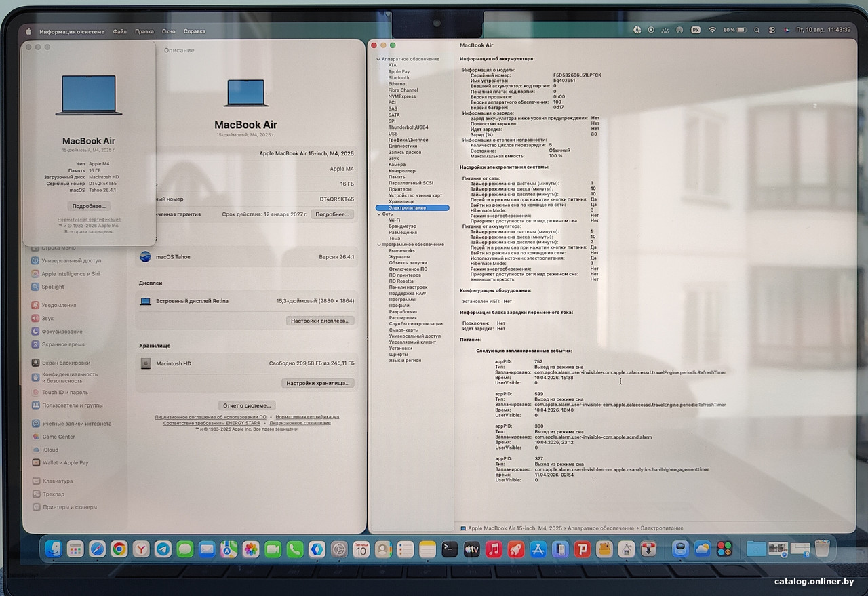
Task: Collapse the Аппаратное обеспечение tree section
Action: point(378,60)
